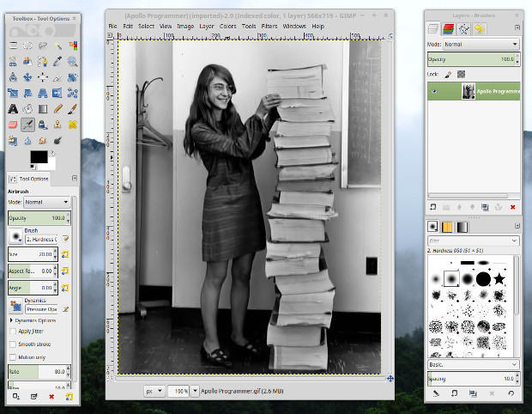Enable the Apply Jitter checkbox

pyautogui.click(x=12, y=331)
